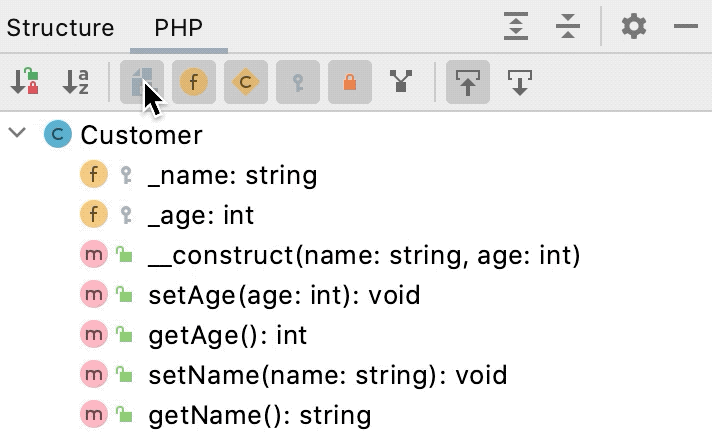The height and width of the screenshot is (436, 712).
Task: Collapse the Customer class node
Action: point(17,135)
